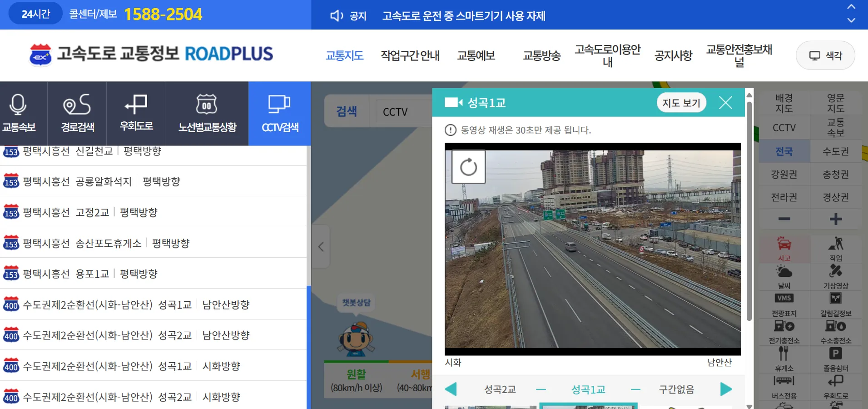
Task: Click the 지도 보기 button
Action: tap(681, 103)
